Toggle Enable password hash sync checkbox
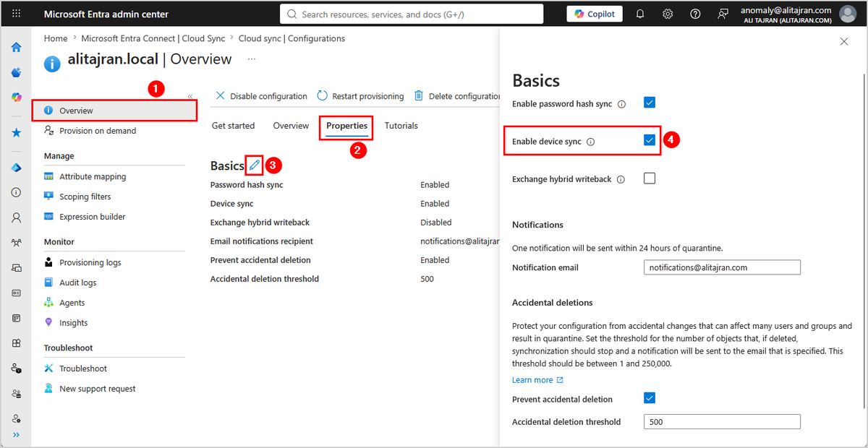This screenshot has height=448, width=868. click(650, 103)
